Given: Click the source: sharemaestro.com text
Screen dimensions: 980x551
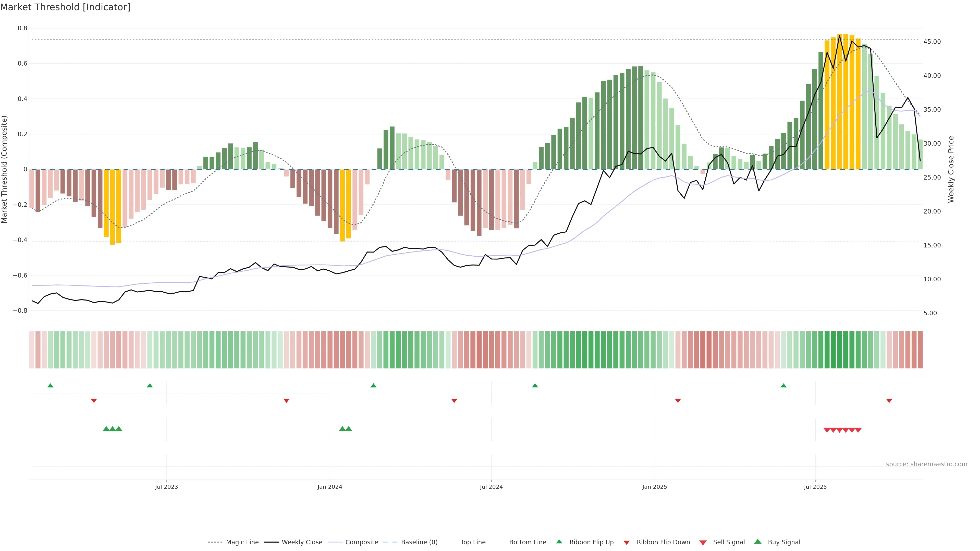Looking at the screenshot, I should pyautogui.click(x=926, y=464).
